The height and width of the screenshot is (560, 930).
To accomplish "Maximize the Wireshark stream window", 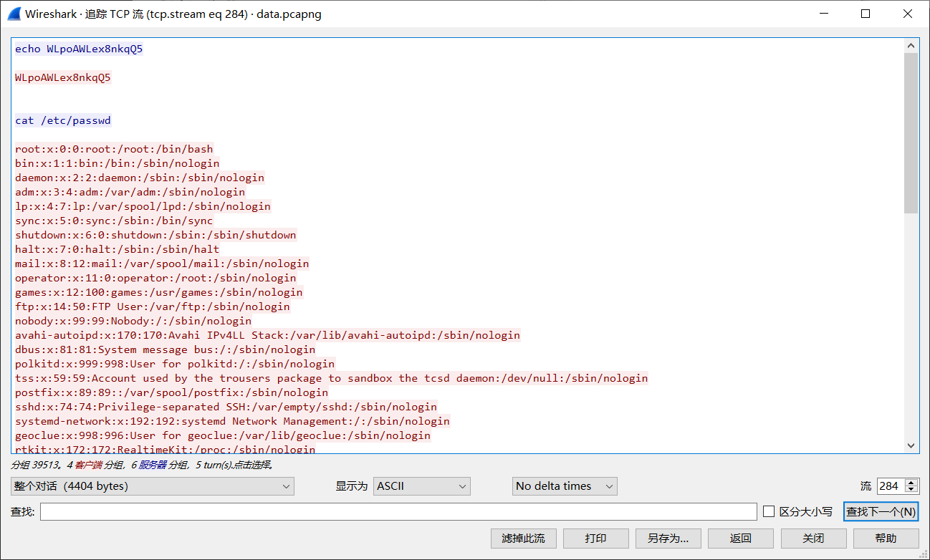I will 866,14.
